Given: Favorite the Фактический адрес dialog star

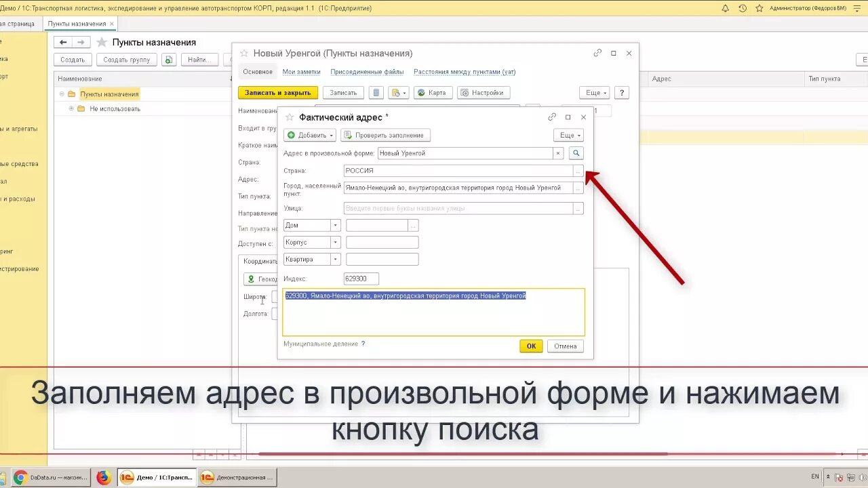Looking at the screenshot, I should click(x=290, y=117).
